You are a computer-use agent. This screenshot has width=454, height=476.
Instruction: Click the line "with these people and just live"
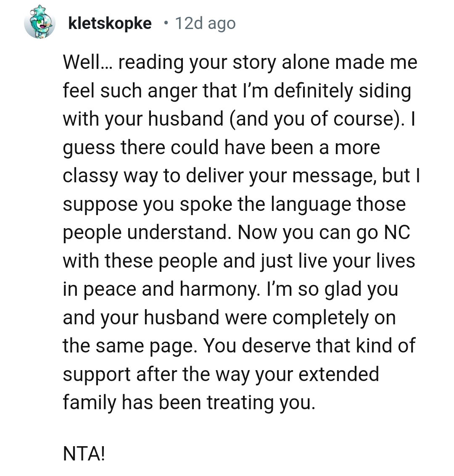(x=239, y=261)
